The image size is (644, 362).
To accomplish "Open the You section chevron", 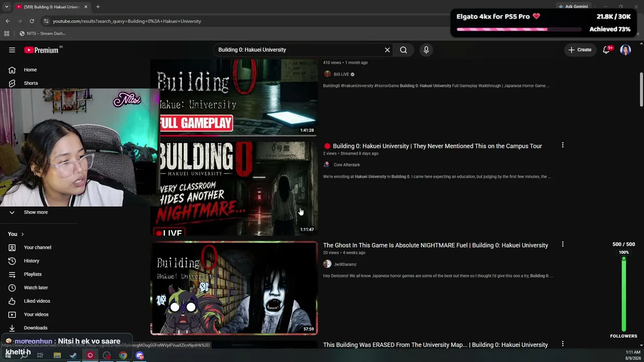I will coord(23,234).
